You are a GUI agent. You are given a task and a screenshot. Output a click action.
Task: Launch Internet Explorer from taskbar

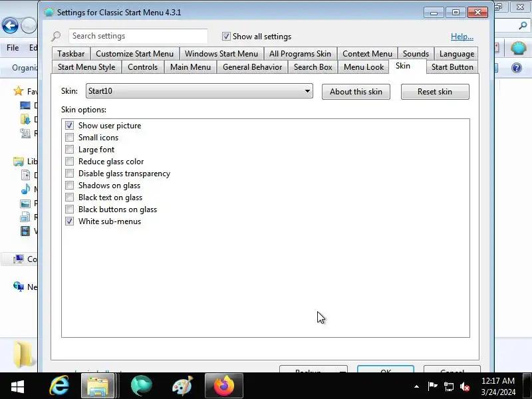pos(59,386)
